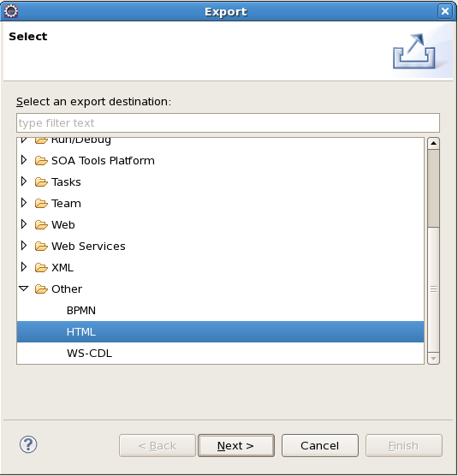This screenshot has height=476, width=458.
Task: Click the Web Services folder icon
Action: pyautogui.click(x=41, y=247)
